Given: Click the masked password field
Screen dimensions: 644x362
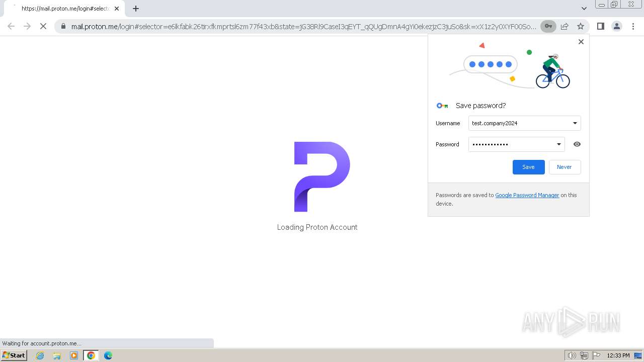Looking at the screenshot, I should [516, 144].
